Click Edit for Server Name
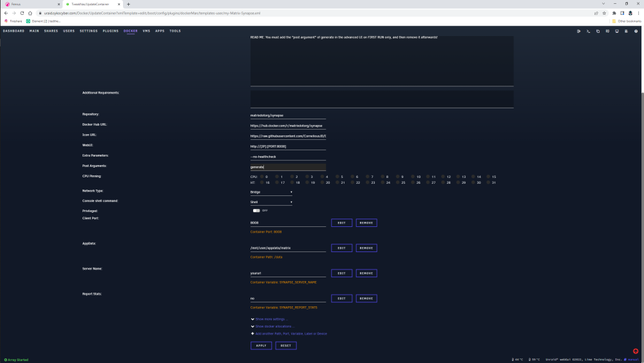The height and width of the screenshot is (363, 644). (x=342, y=273)
